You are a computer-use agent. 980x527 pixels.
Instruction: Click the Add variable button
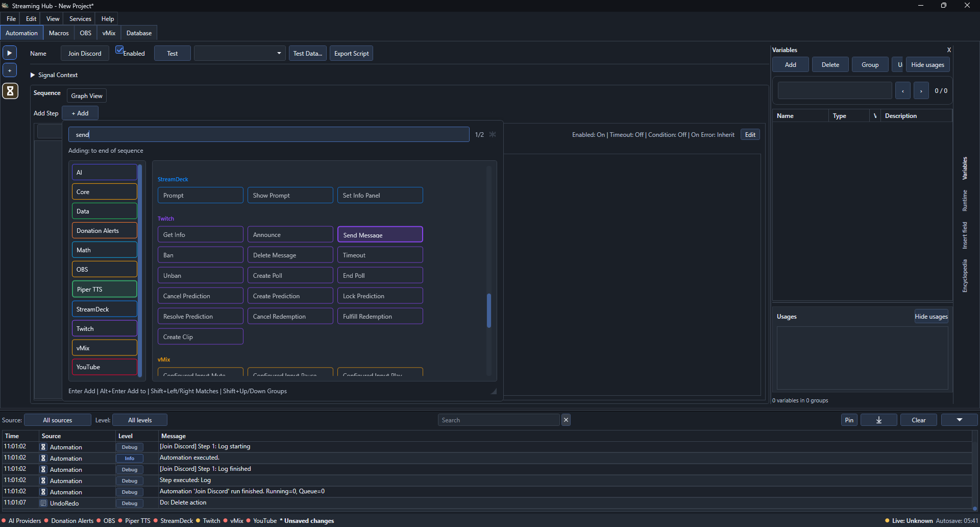(x=791, y=65)
